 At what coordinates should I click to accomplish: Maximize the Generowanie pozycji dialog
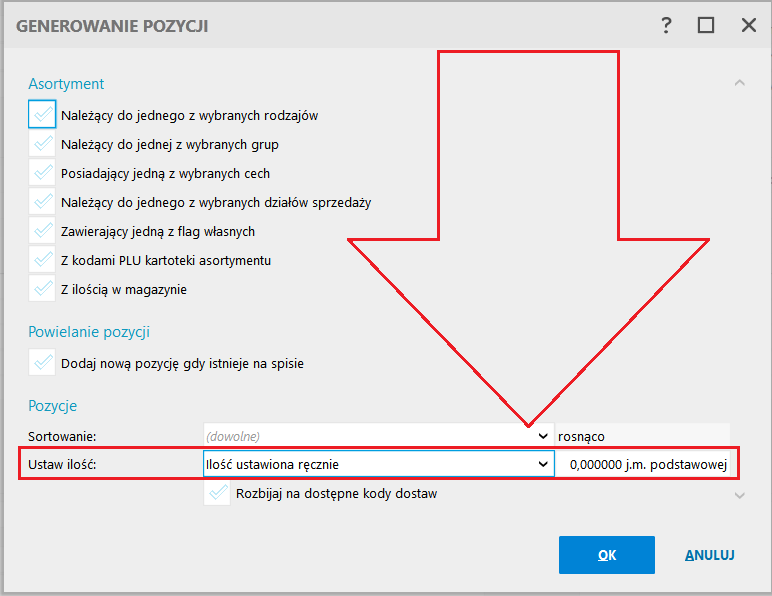706,26
